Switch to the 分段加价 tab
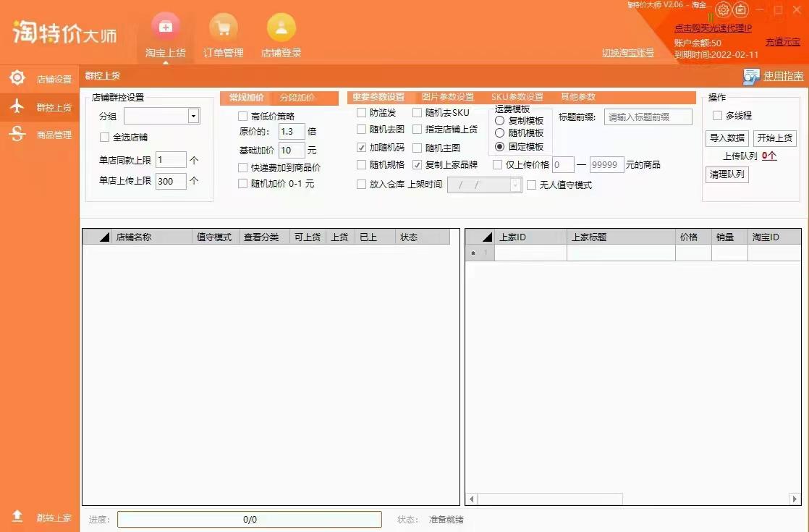This screenshot has height=532, width=809. tap(297, 98)
